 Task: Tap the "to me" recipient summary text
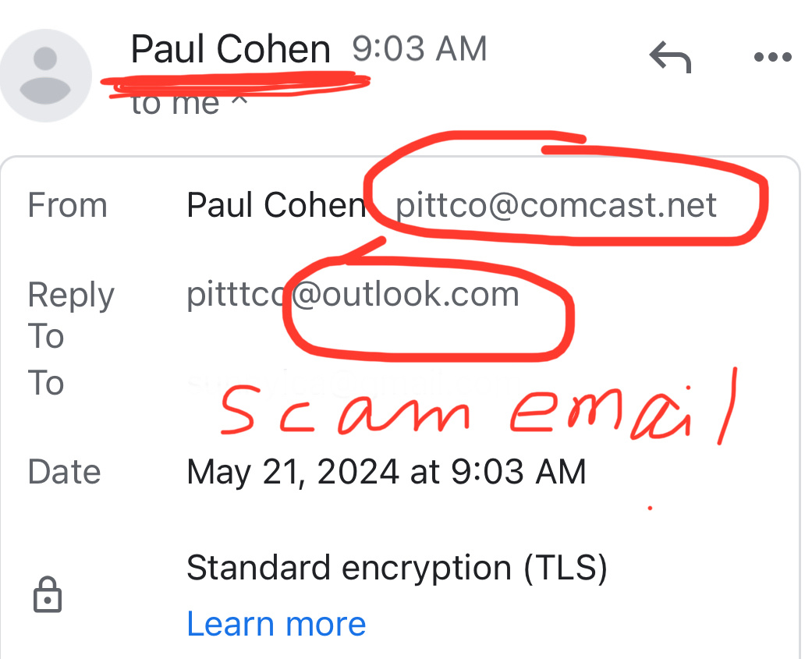tap(176, 103)
